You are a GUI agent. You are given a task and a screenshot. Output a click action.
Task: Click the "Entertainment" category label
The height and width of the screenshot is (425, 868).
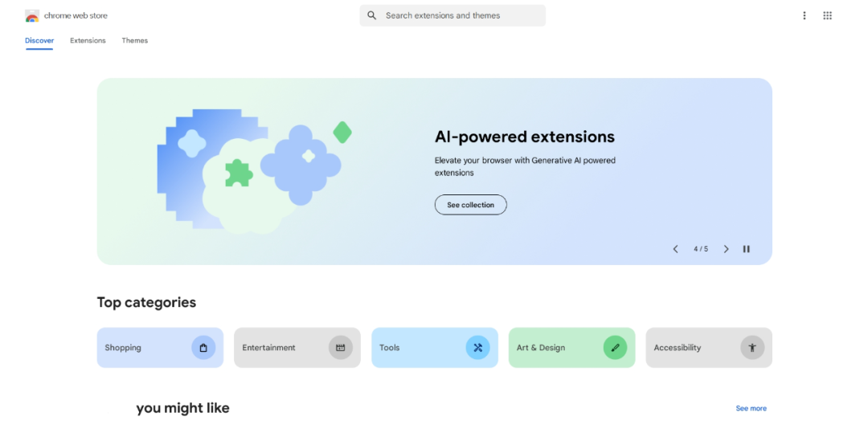pyautogui.click(x=268, y=348)
